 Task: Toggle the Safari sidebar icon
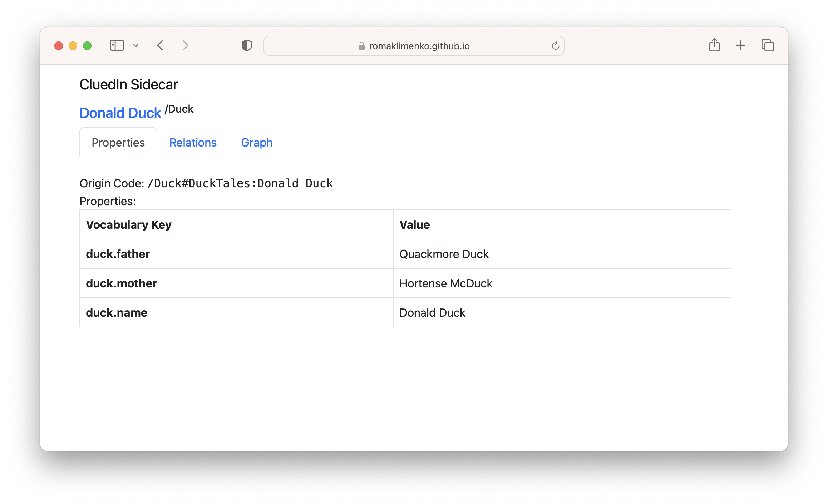click(117, 46)
